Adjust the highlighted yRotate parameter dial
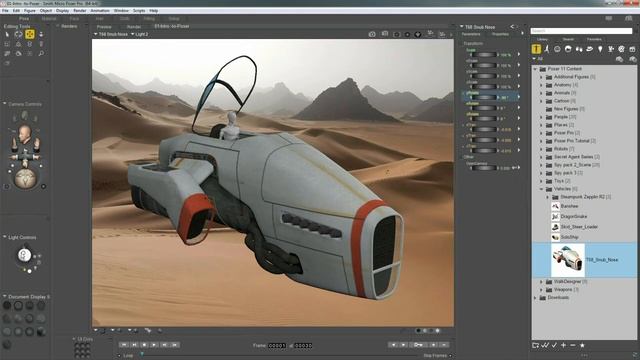Image resolution: width=640 pixels, height=360 pixels. click(484, 98)
